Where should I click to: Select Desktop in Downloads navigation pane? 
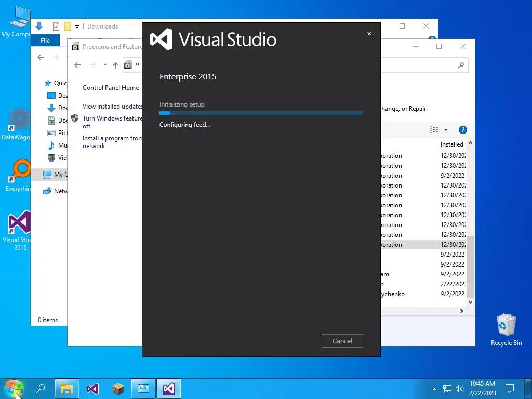tap(57, 96)
